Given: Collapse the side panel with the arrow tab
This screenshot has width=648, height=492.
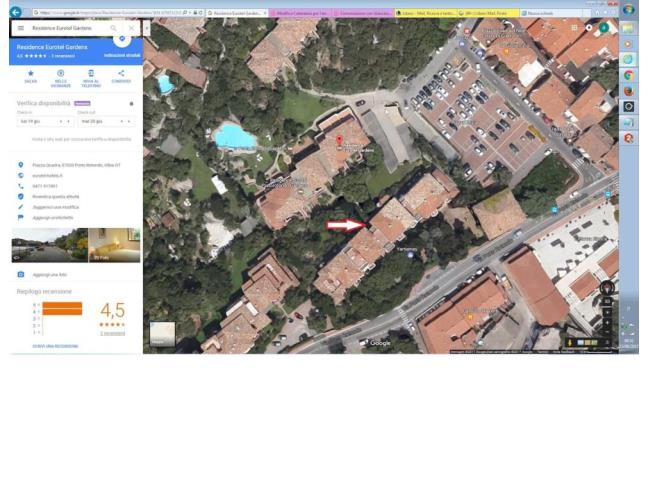Looking at the screenshot, I should coord(147,28).
